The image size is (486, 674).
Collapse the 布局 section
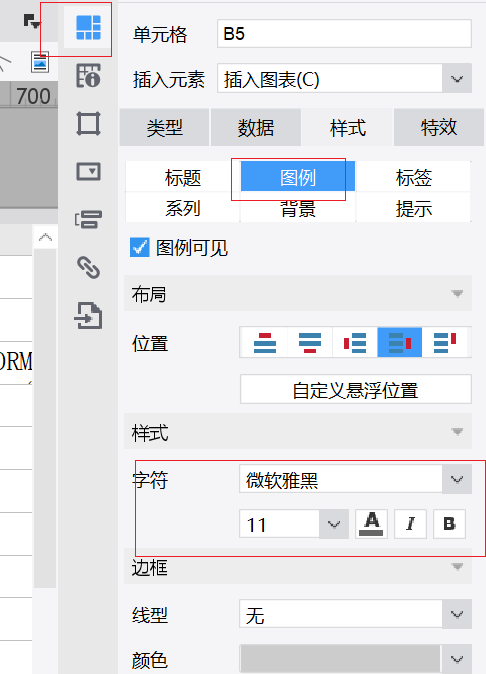click(x=298, y=293)
